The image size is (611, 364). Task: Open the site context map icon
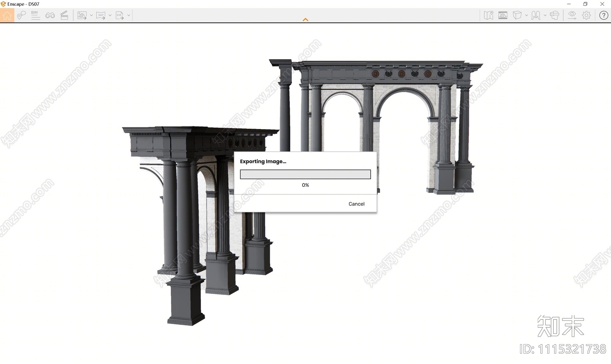coord(488,15)
